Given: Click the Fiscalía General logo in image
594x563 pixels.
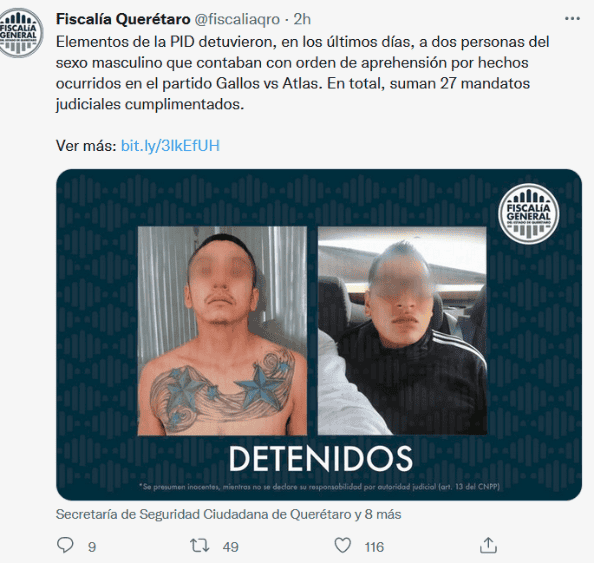Looking at the screenshot, I should 528,214.
